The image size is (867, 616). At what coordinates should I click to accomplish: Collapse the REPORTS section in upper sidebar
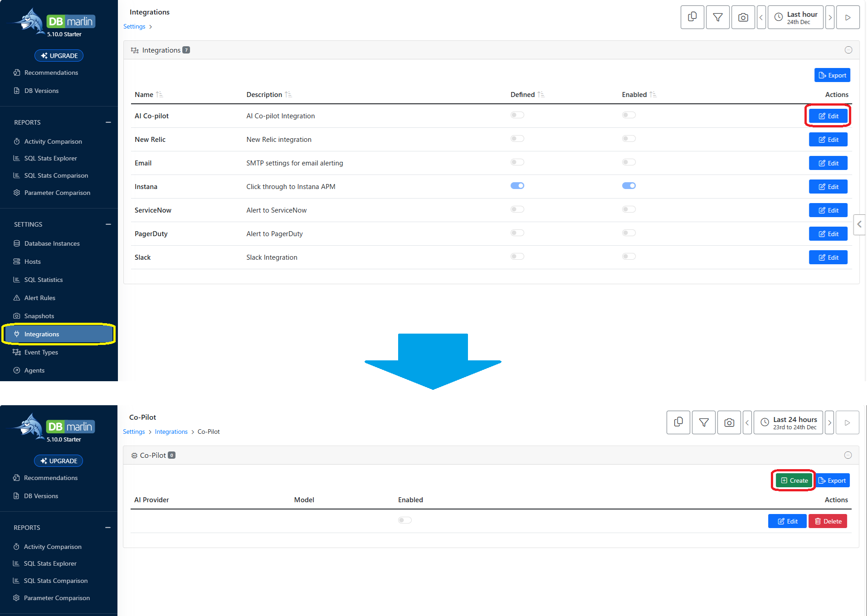click(108, 122)
